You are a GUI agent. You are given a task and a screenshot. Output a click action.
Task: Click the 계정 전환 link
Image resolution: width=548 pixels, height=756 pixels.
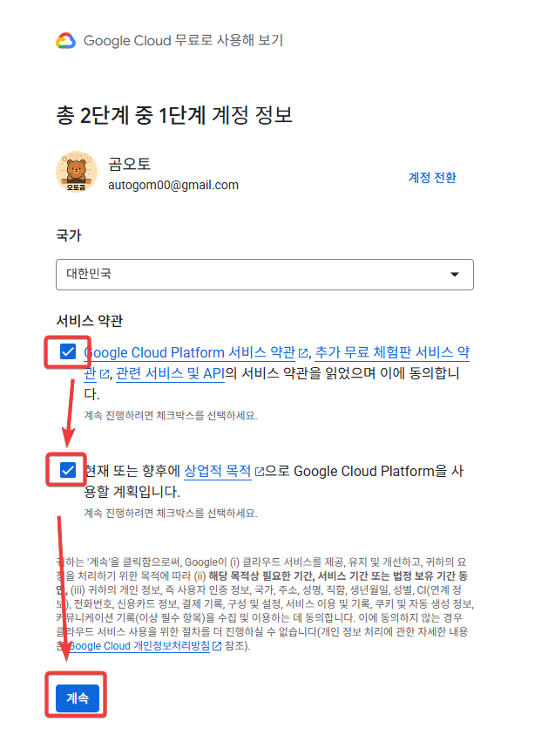tap(432, 177)
